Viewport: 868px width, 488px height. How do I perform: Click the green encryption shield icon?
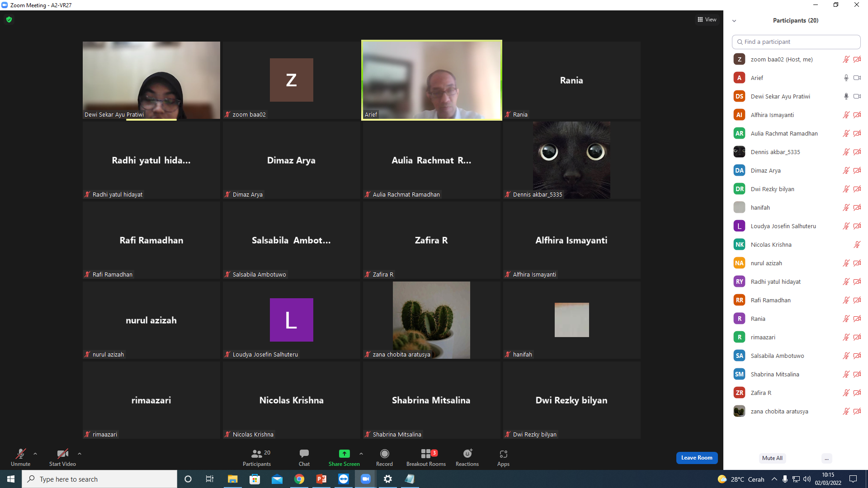[9, 19]
